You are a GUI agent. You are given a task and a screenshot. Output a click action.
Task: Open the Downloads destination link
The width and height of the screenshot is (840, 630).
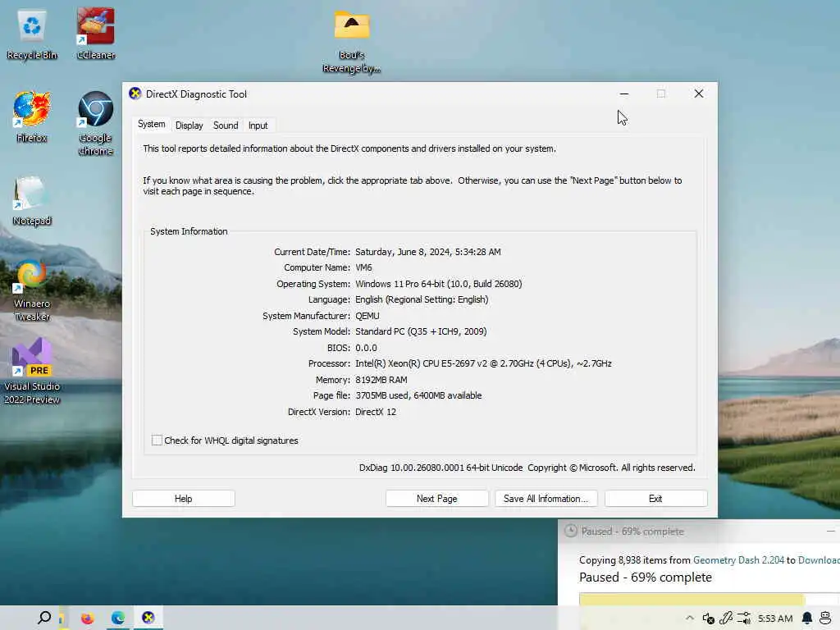(x=819, y=559)
